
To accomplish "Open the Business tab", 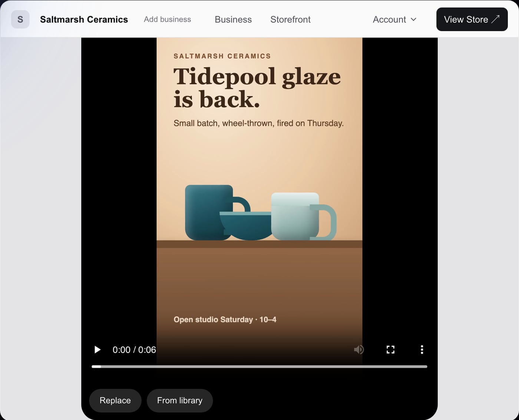I will (x=233, y=19).
